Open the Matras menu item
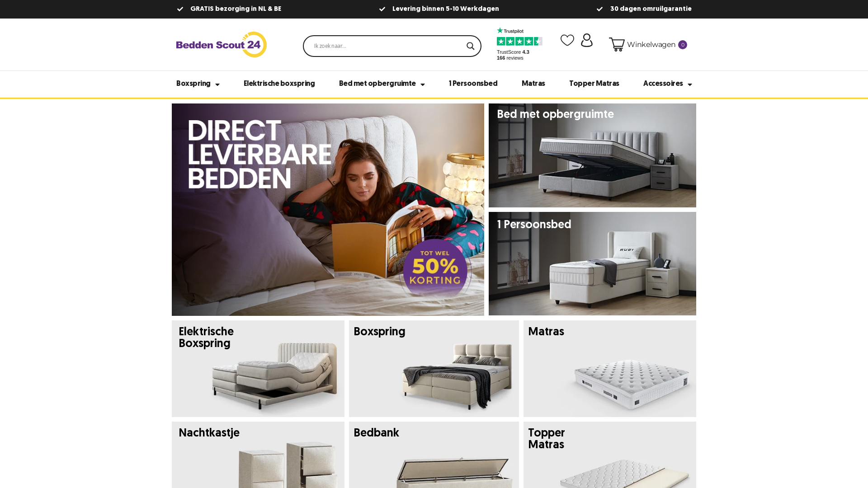 click(x=533, y=84)
